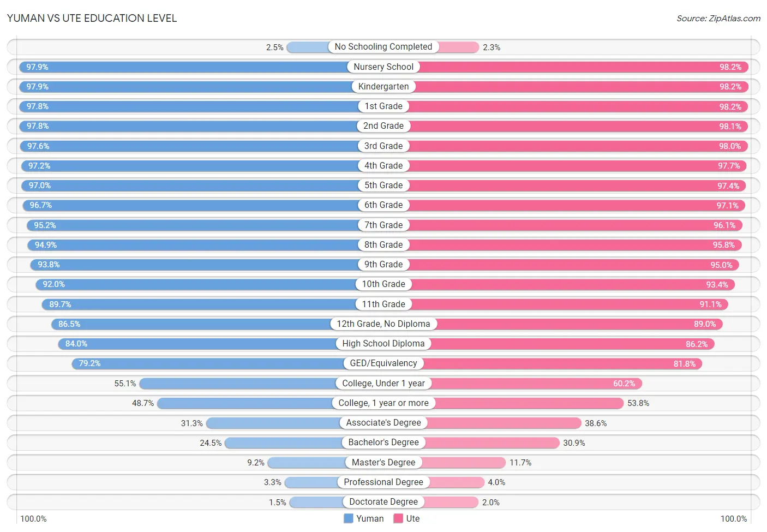767x532 pixels.
Task: Select the Professional Degree label
Action: point(383,482)
